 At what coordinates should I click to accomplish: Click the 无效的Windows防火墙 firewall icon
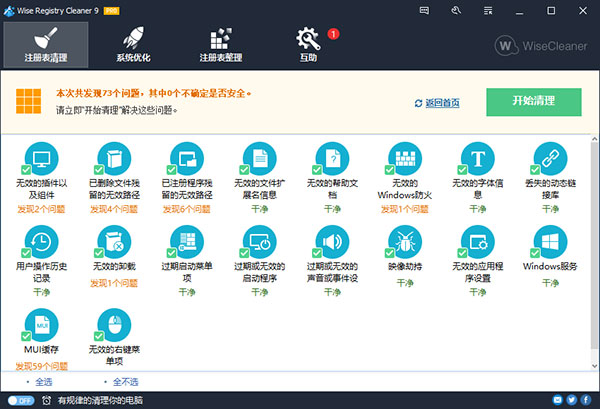click(x=406, y=158)
